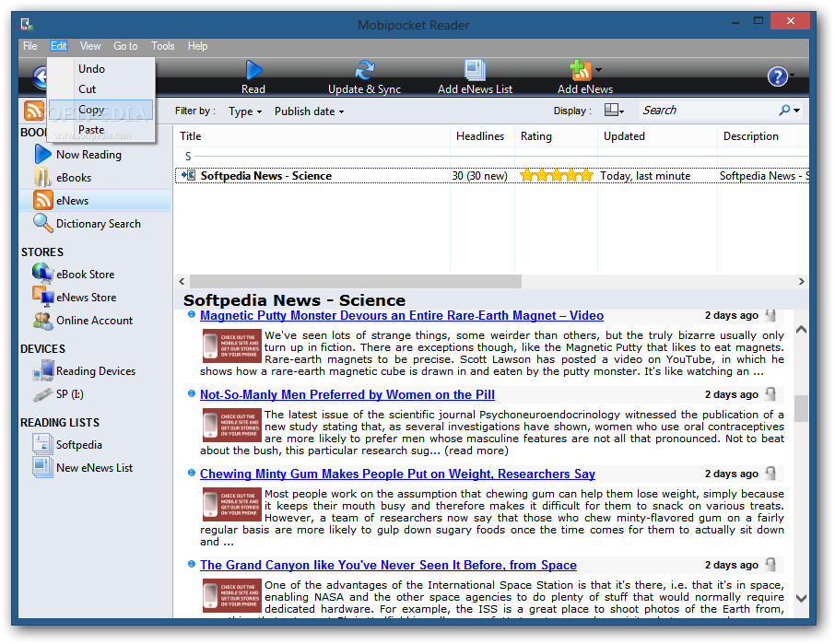
Task: Open The Grand Canyon from Space link
Action: point(388,565)
